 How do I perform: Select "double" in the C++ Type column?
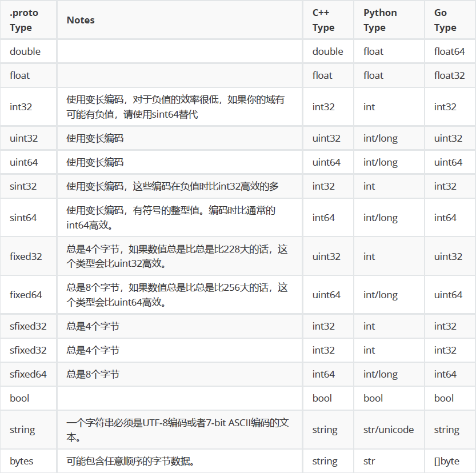tap(327, 51)
